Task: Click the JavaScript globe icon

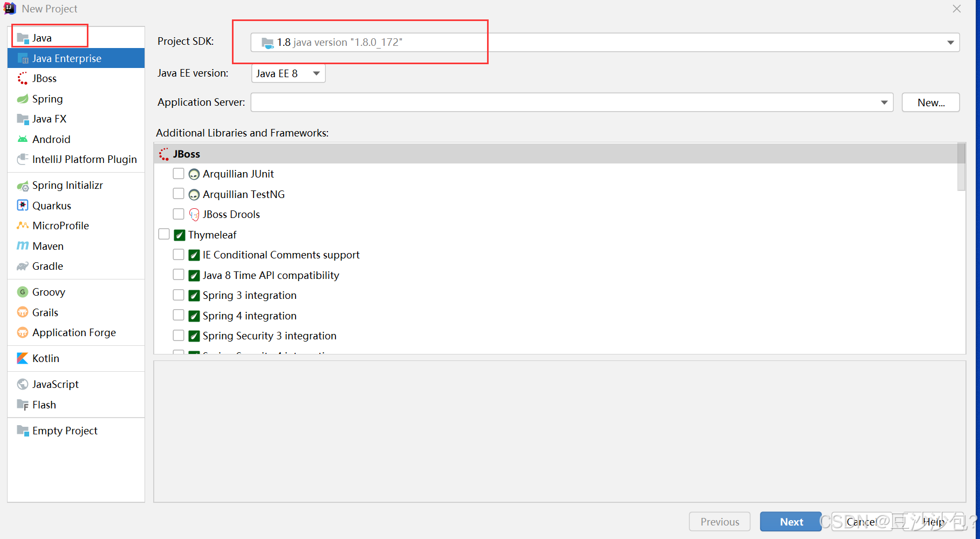Action: coord(23,384)
